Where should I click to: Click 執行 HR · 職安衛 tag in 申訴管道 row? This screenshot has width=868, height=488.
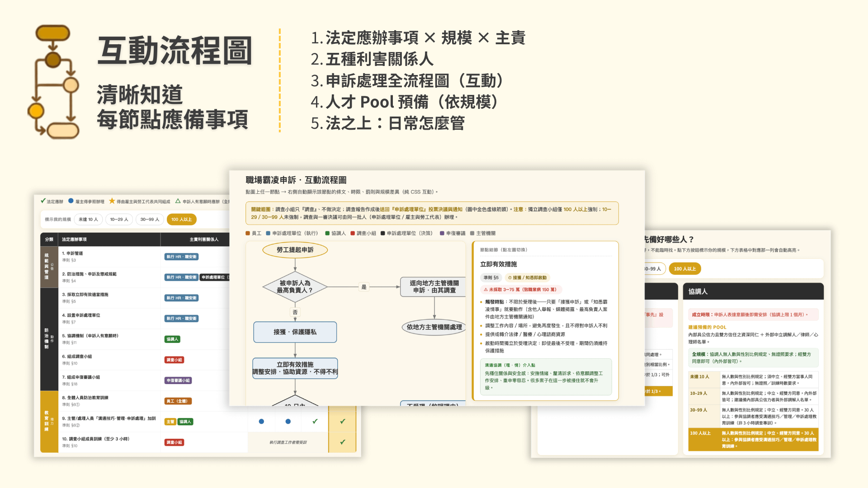point(181,257)
